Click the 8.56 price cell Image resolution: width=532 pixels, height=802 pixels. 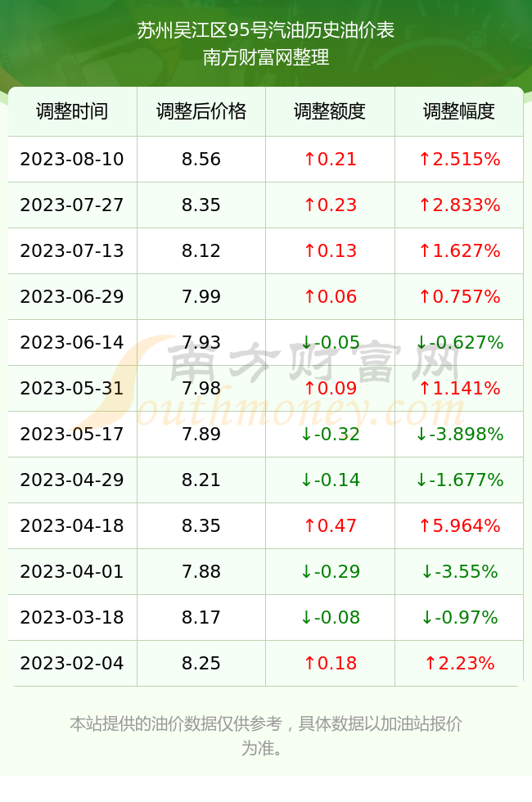201,159
